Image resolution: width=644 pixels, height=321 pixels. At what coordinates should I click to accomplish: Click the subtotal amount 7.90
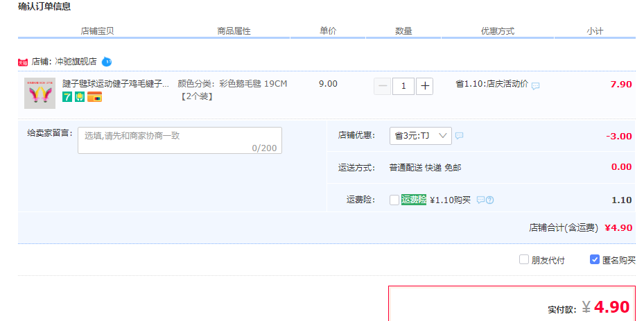point(621,85)
